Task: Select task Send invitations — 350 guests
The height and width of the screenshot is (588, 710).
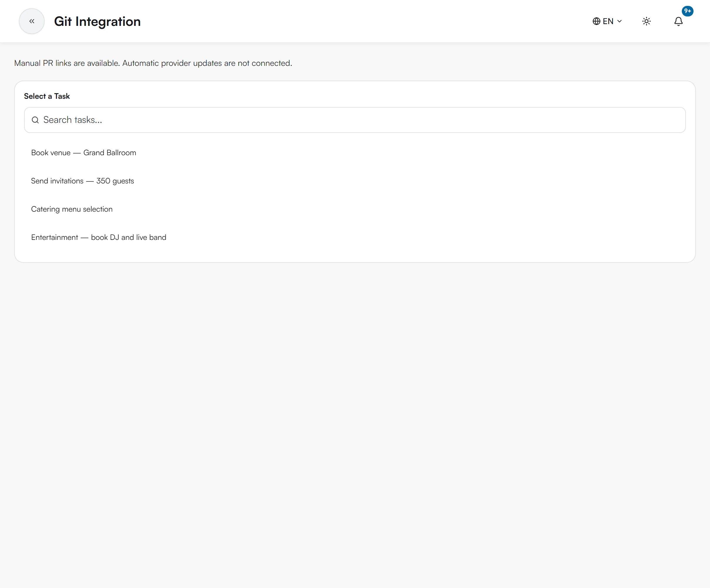Action: (355, 181)
